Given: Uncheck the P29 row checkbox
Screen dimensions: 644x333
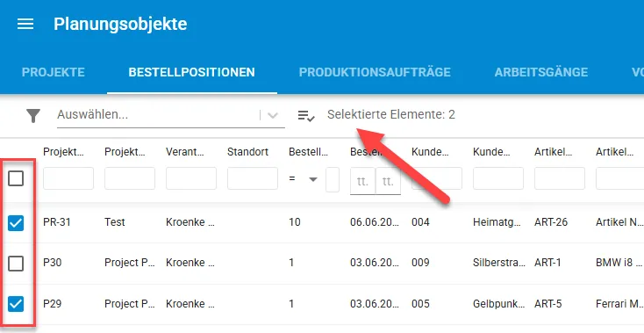Looking at the screenshot, I should coord(16,304).
